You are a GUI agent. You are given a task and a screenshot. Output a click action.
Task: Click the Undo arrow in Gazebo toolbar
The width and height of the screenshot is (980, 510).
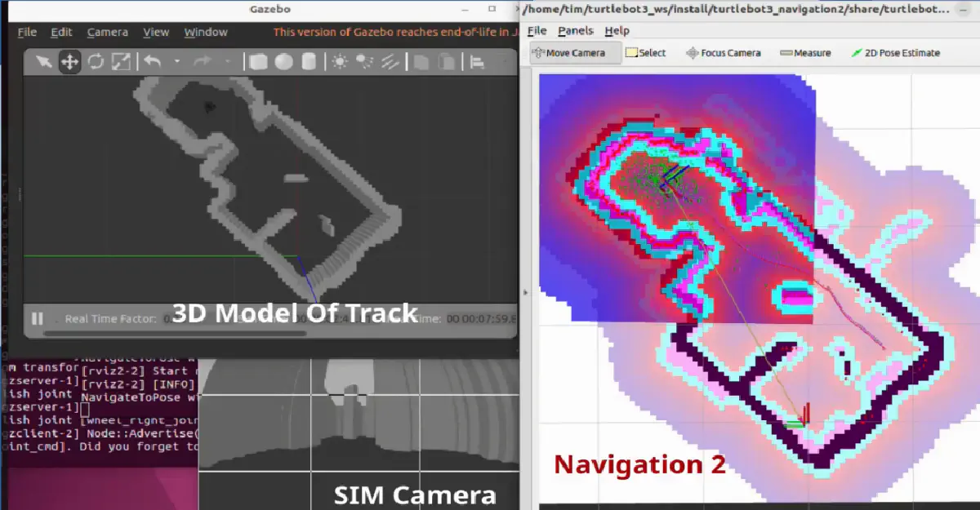(153, 62)
